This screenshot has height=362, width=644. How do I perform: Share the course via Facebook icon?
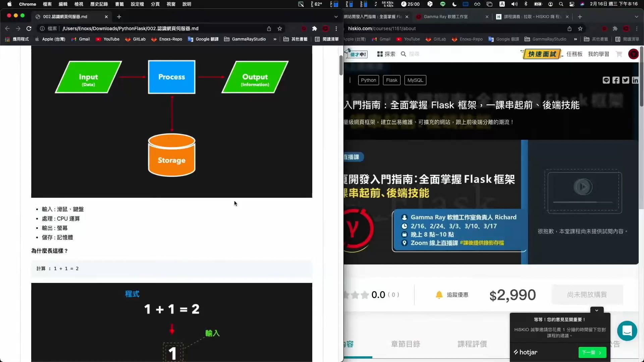[x=616, y=80]
